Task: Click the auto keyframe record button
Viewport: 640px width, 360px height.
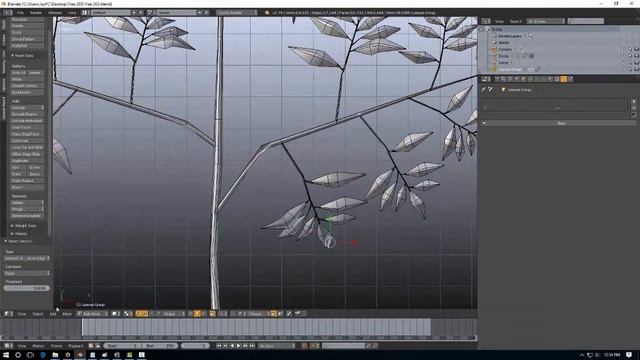Action: coord(304,346)
